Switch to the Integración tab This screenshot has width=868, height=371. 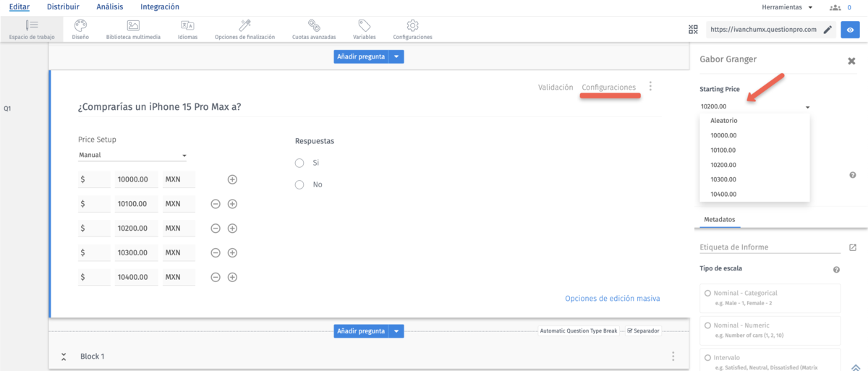(160, 7)
